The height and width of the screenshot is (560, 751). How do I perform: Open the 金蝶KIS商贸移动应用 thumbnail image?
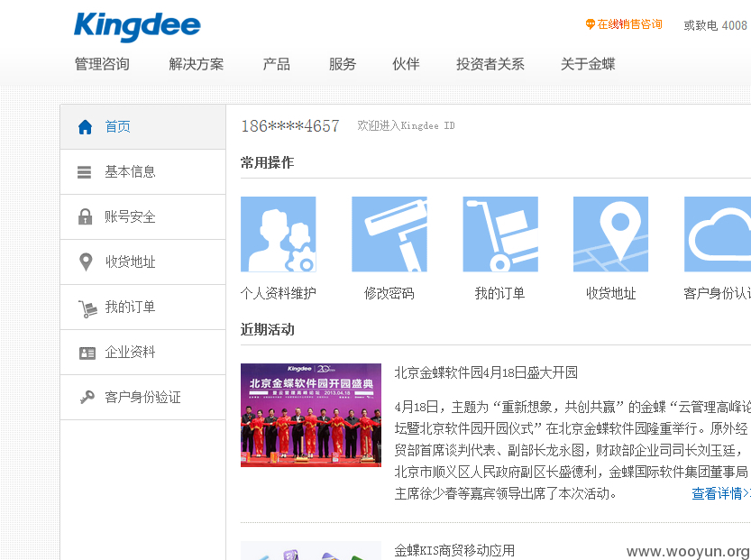tap(311, 550)
